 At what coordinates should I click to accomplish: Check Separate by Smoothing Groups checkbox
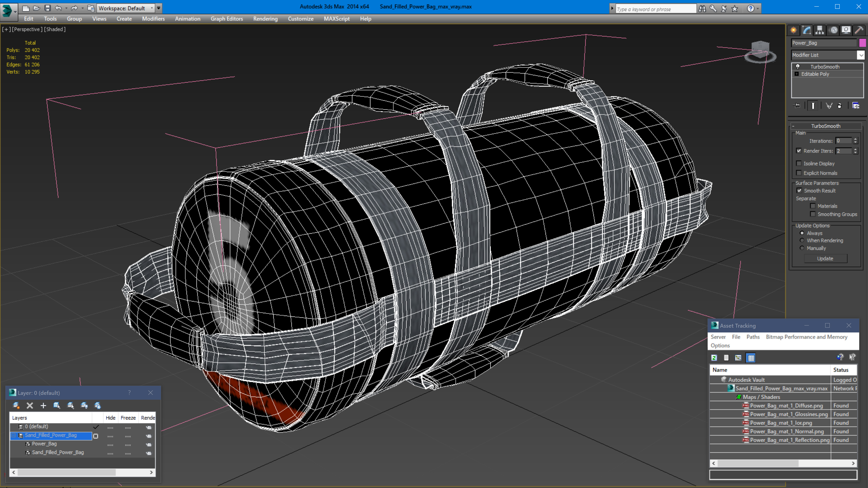pyautogui.click(x=813, y=214)
